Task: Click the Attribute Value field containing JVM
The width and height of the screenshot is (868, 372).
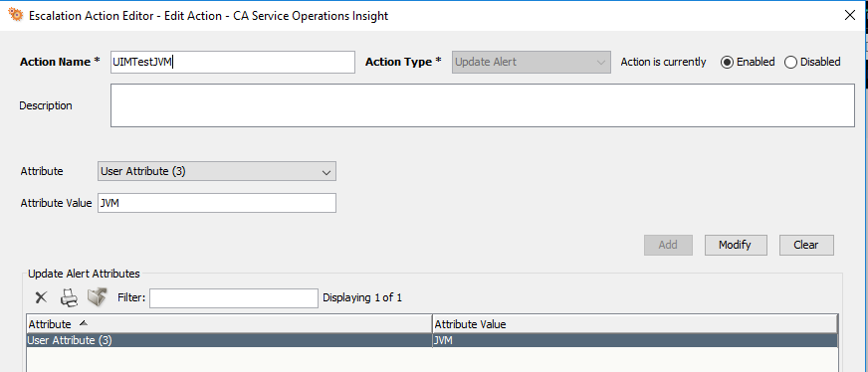Action: 216,203
